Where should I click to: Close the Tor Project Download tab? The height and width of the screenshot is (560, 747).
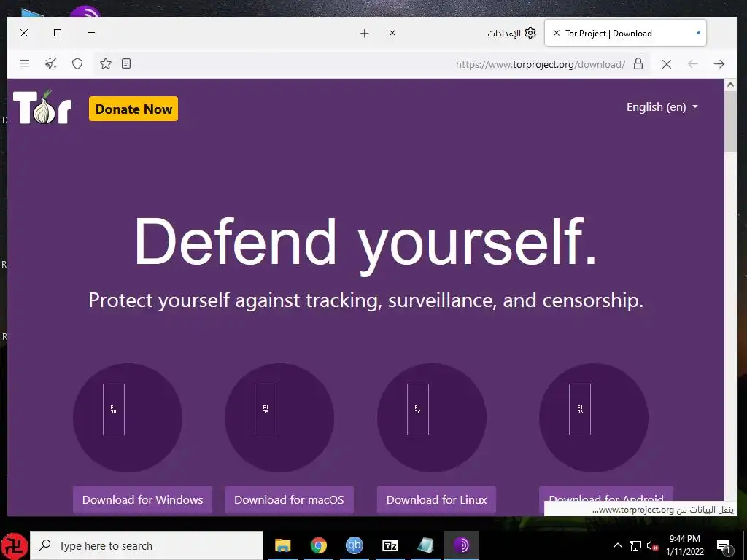(x=556, y=33)
